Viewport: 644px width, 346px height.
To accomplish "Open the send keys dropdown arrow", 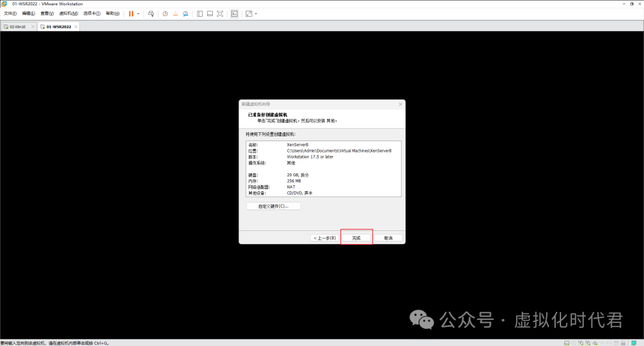I will coord(255,13).
